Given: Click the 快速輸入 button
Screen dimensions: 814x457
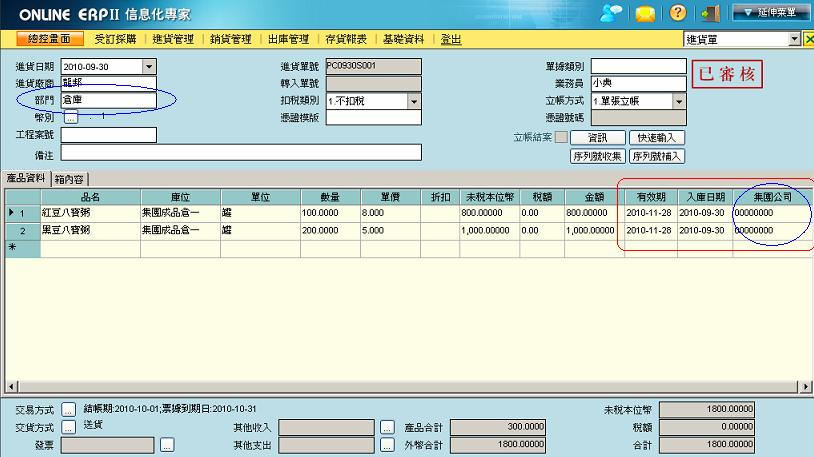Looking at the screenshot, I should [x=656, y=137].
